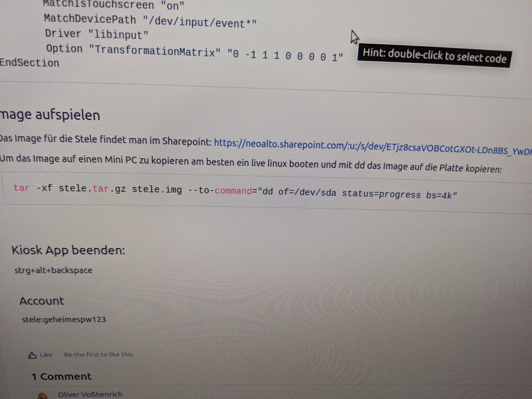Click the MatchDevicePath code line

(x=150, y=21)
